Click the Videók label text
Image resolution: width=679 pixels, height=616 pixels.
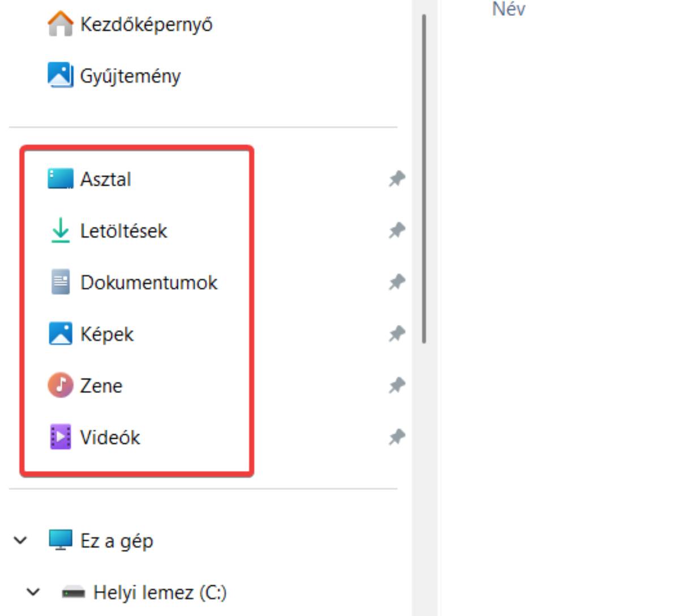(110, 437)
